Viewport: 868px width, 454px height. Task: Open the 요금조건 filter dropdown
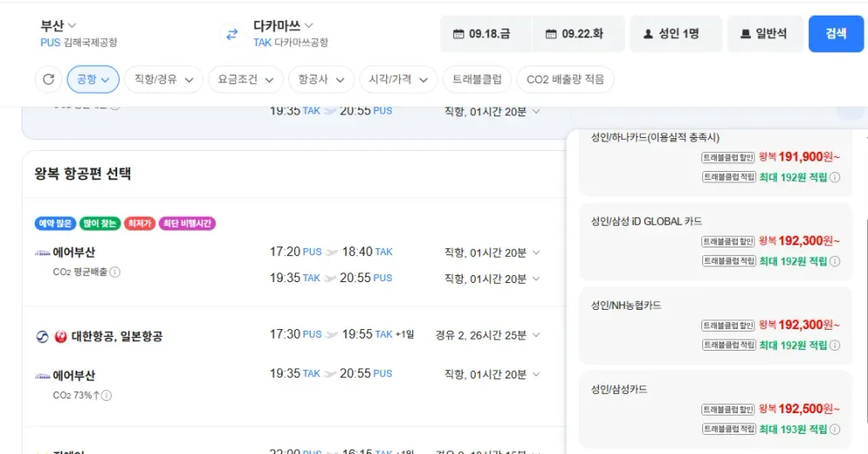[246, 79]
